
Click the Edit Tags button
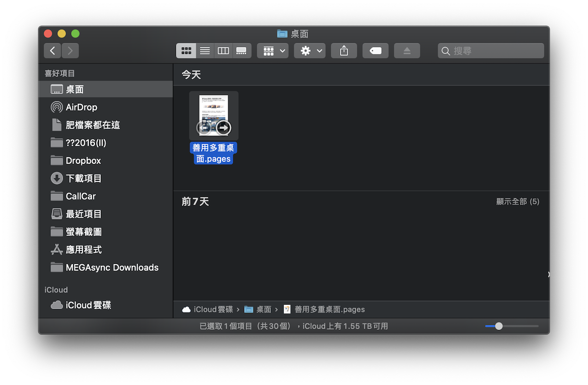375,50
